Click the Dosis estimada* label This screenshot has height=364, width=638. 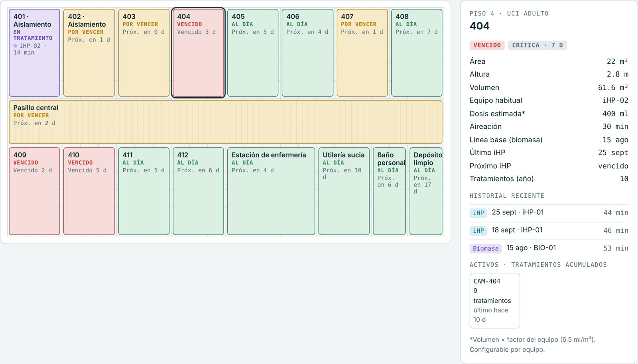tap(497, 114)
